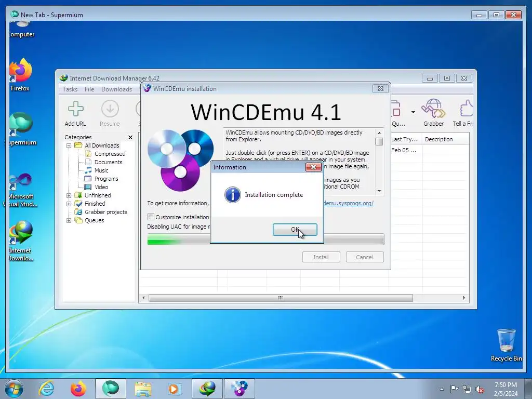Select the Music category
The width and height of the screenshot is (532, 399).
[x=101, y=170]
